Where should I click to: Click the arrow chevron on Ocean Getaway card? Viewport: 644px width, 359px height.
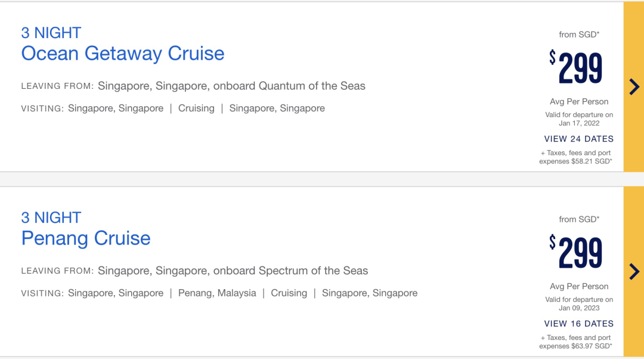click(x=634, y=87)
